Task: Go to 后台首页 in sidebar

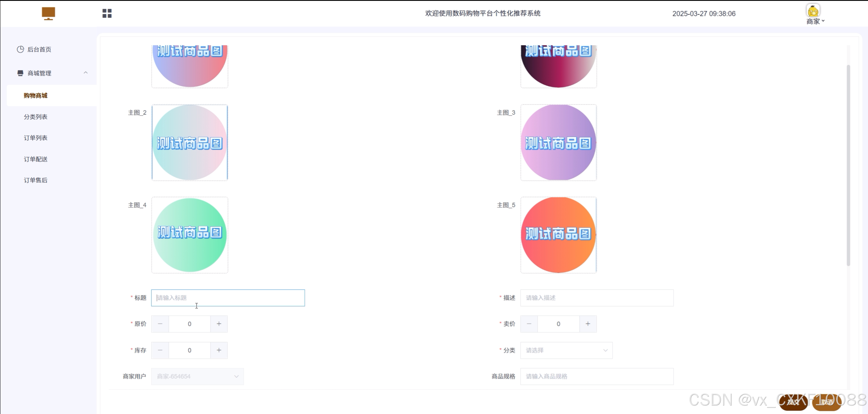Action: [x=39, y=49]
